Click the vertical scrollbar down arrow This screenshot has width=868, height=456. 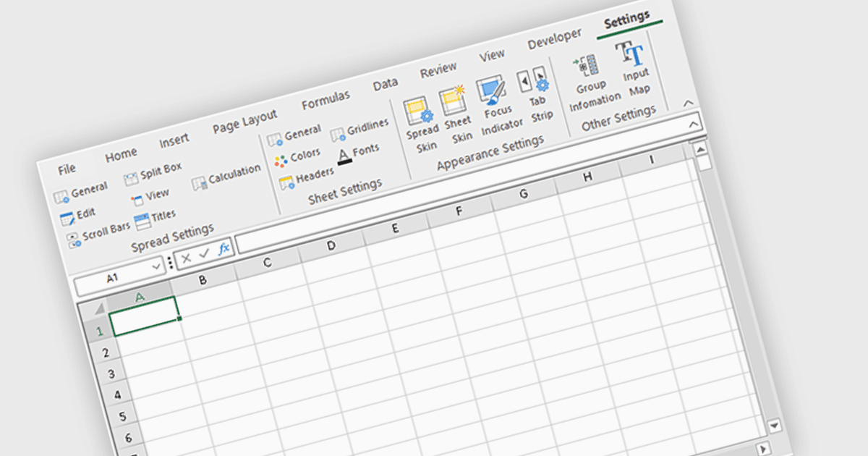pos(774,426)
